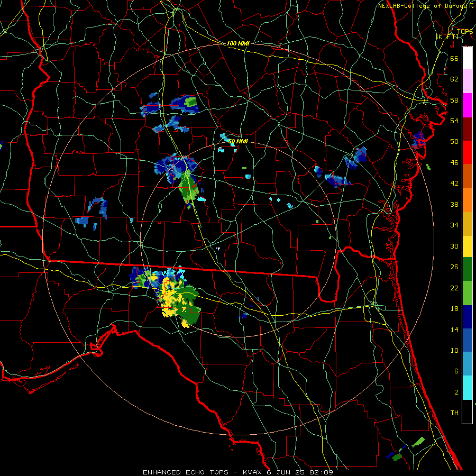Click the legend value "42"

click(454, 184)
